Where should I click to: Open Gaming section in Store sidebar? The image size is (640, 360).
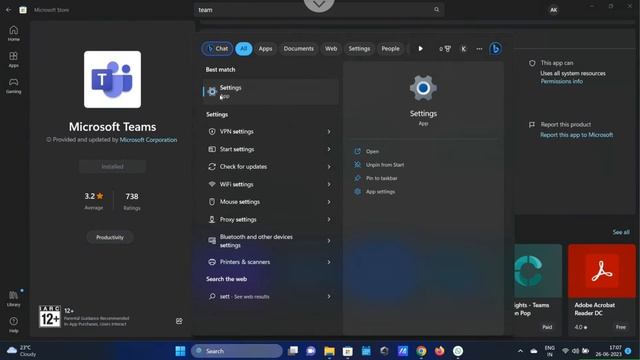[x=13, y=86]
